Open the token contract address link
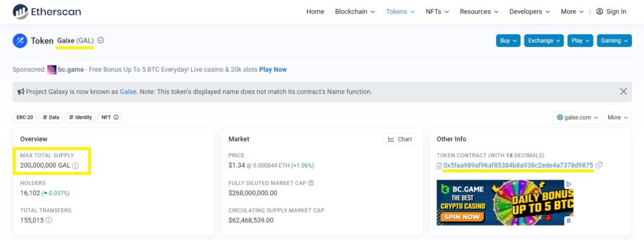 tap(518, 165)
